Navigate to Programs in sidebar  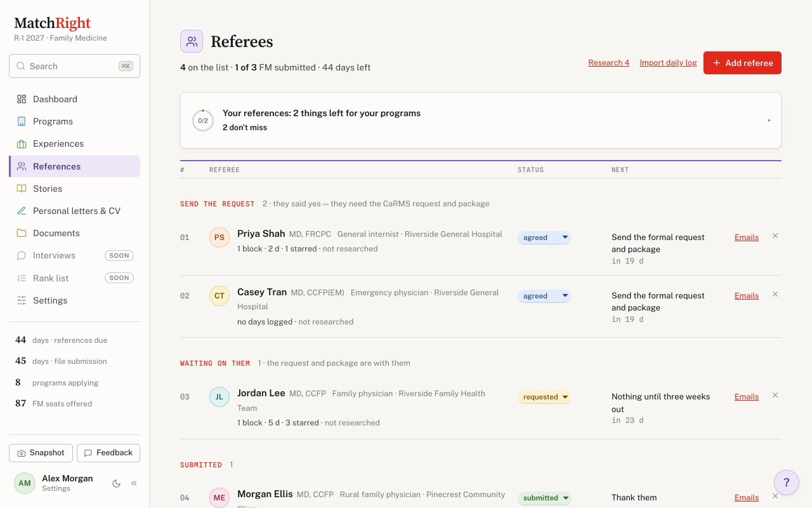74,121
